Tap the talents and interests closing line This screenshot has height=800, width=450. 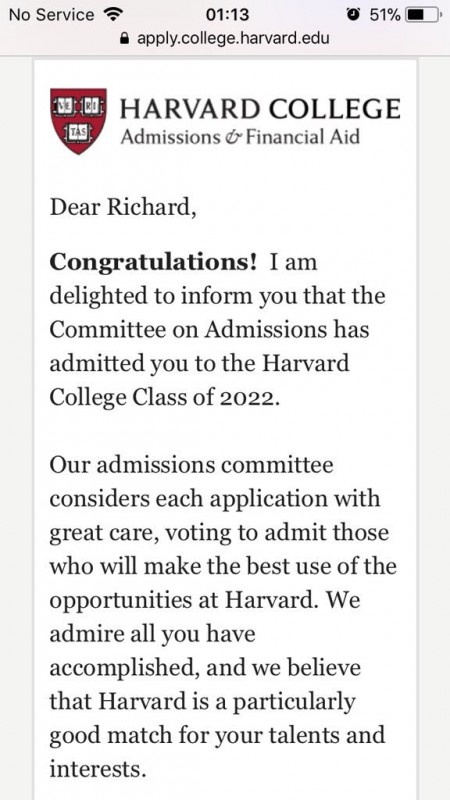(x=217, y=752)
